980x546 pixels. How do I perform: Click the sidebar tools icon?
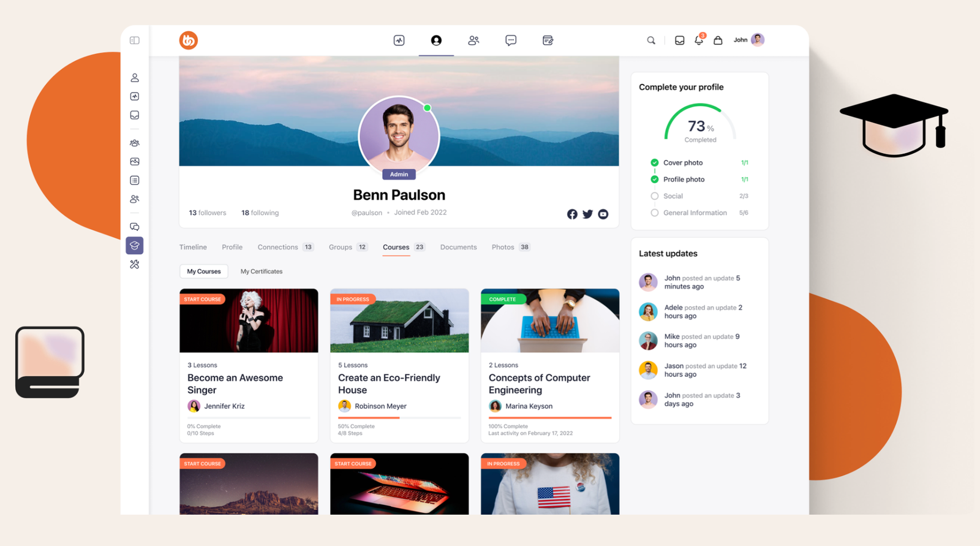click(135, 264)
